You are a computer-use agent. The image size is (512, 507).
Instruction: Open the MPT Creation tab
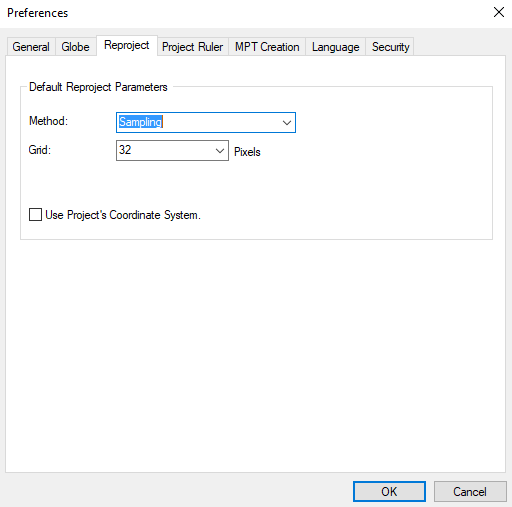[x=267, y=47]
